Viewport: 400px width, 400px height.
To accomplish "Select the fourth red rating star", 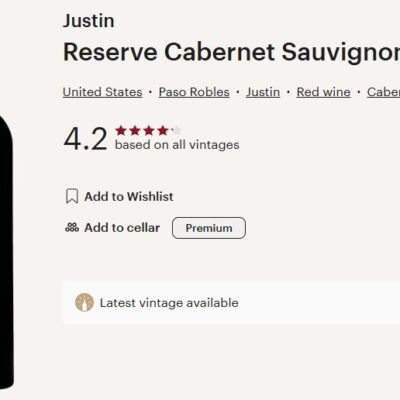I will click(163, 131).
